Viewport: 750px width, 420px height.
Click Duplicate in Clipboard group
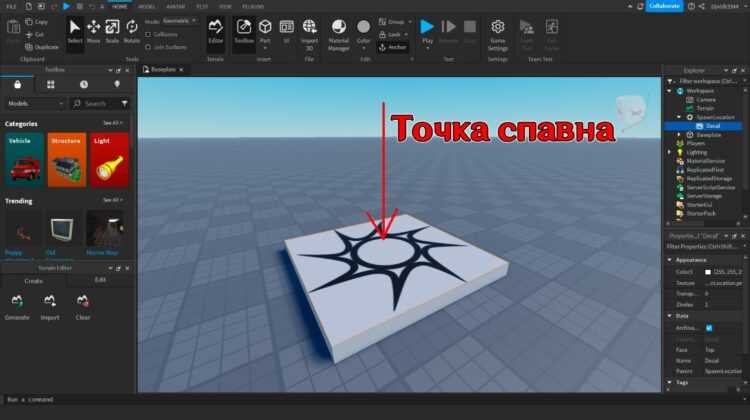pos(42,47)
